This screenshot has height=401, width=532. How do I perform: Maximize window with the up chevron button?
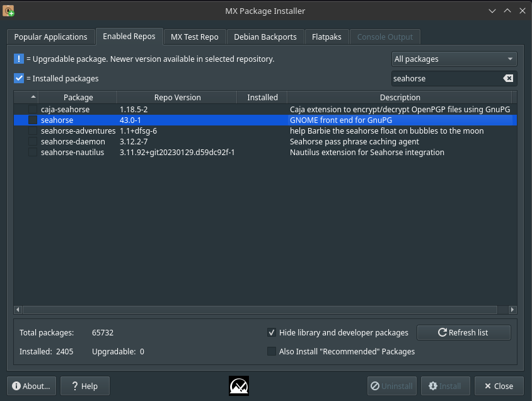tap(507, 11)
